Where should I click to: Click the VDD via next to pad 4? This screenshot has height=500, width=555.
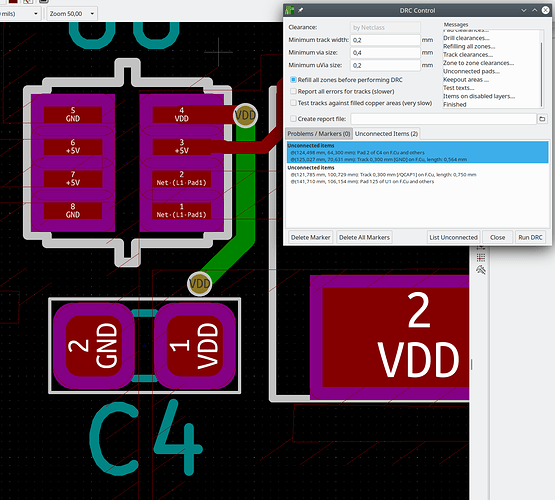245,115
